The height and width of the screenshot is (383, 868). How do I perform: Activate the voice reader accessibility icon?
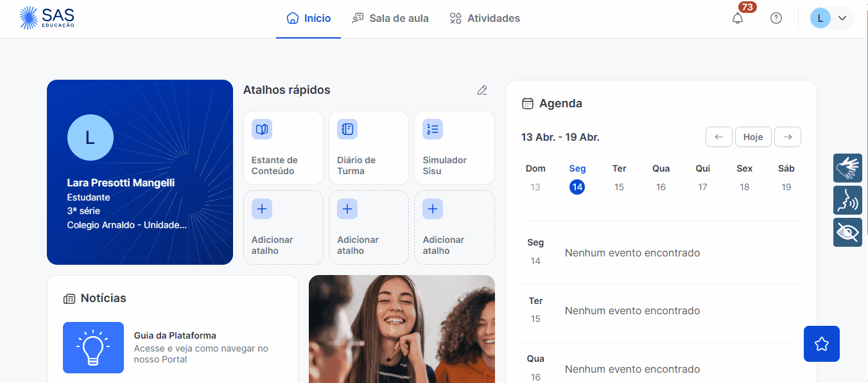click(x=847, y=200)
